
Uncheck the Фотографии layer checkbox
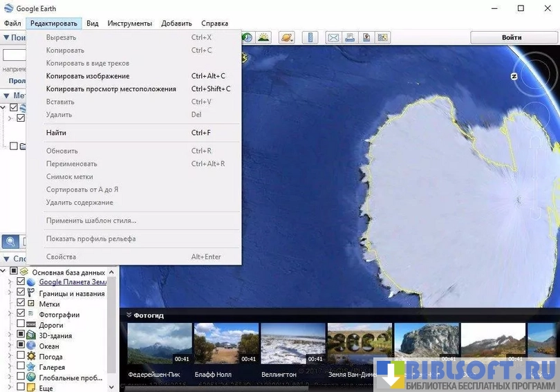[21, 314]
